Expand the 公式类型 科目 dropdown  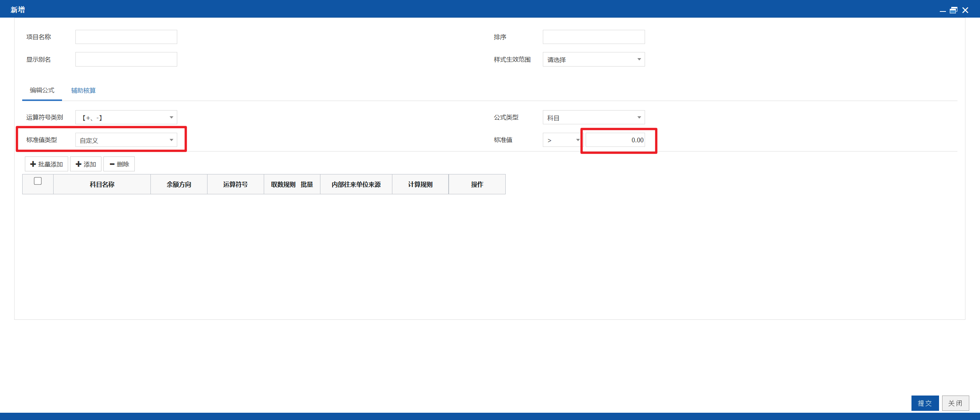(594, 117)
